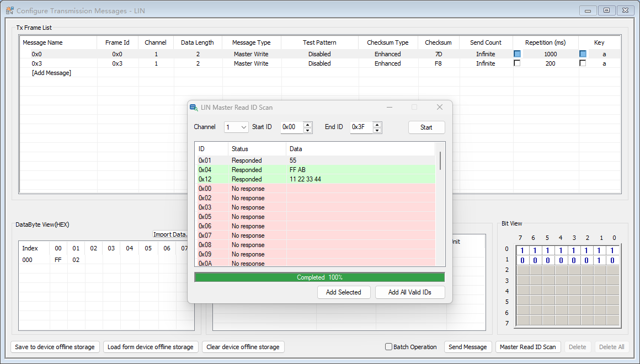The width and height of the screenshot is (640, 364).
Task: Click the LIN Master Read ID Scan dialog icon
Action: click(x=194, y=108)
